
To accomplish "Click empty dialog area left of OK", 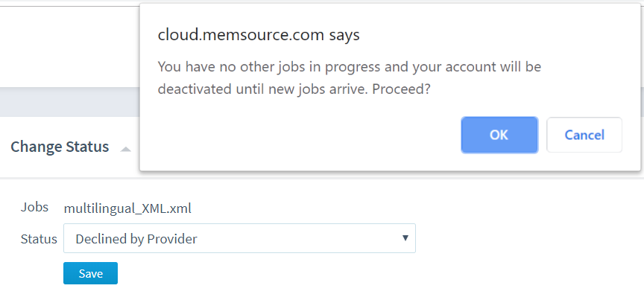I will [x=300, y=135].
